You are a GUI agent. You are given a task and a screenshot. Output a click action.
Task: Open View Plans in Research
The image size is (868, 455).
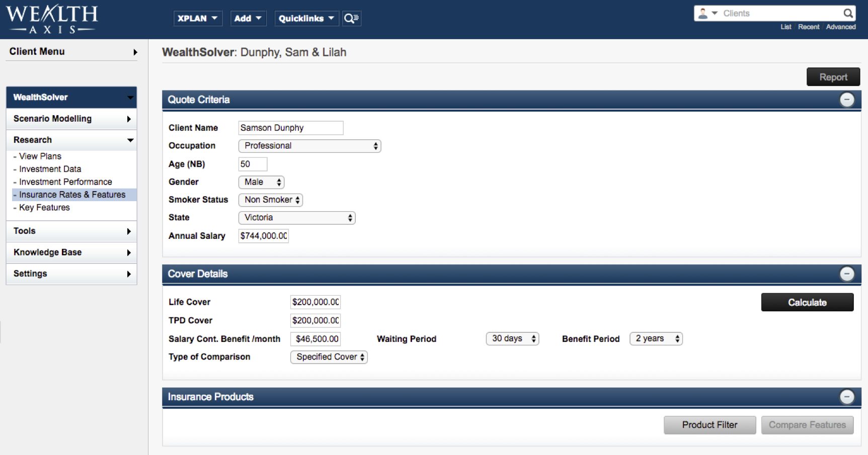[x=40, y=156]
